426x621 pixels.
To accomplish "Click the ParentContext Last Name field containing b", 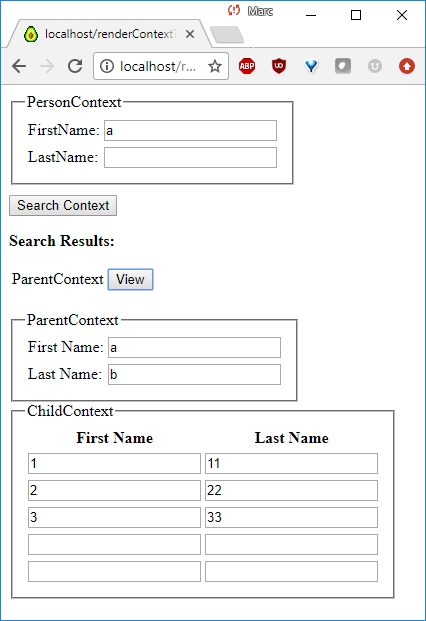I will [194, 375].
